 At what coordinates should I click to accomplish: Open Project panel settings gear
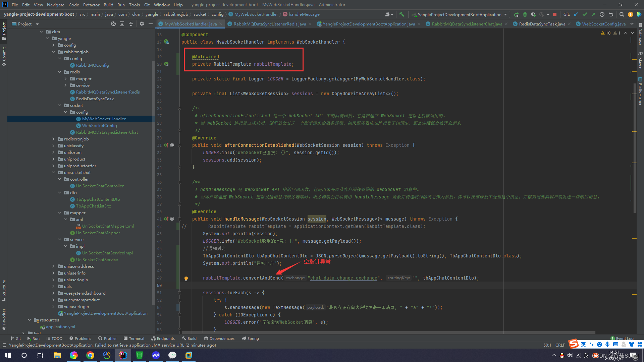142,24
